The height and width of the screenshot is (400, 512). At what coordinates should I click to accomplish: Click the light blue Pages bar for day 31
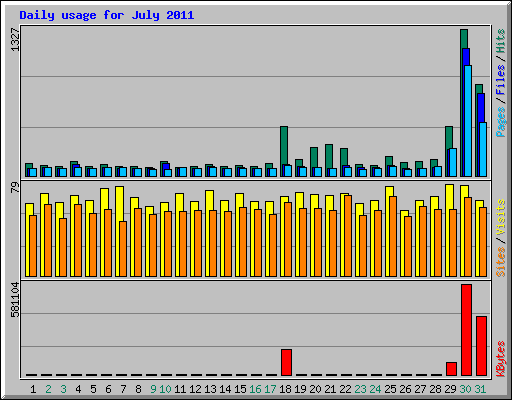(483, 149)
